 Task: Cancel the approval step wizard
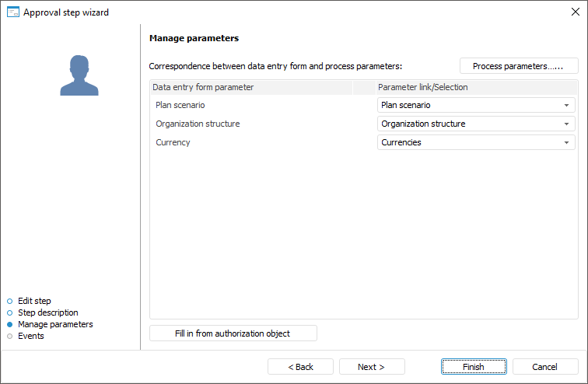point(544,367)
